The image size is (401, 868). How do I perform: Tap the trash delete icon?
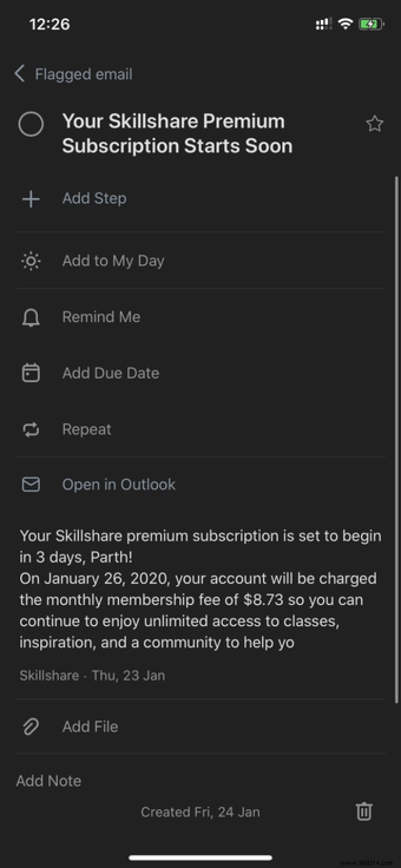click(364, 811)
